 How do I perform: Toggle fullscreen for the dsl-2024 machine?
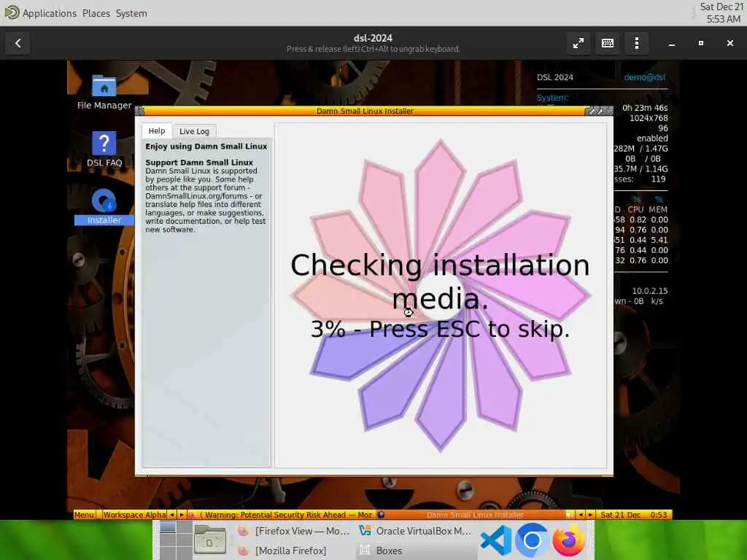(x=578, y=43)
